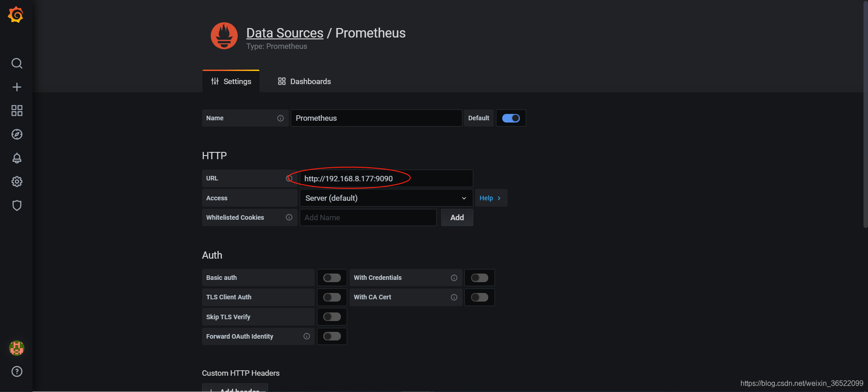Open the search icon in the sidebar
This screenshot has height=392, width=868.
tap(17, 63)
